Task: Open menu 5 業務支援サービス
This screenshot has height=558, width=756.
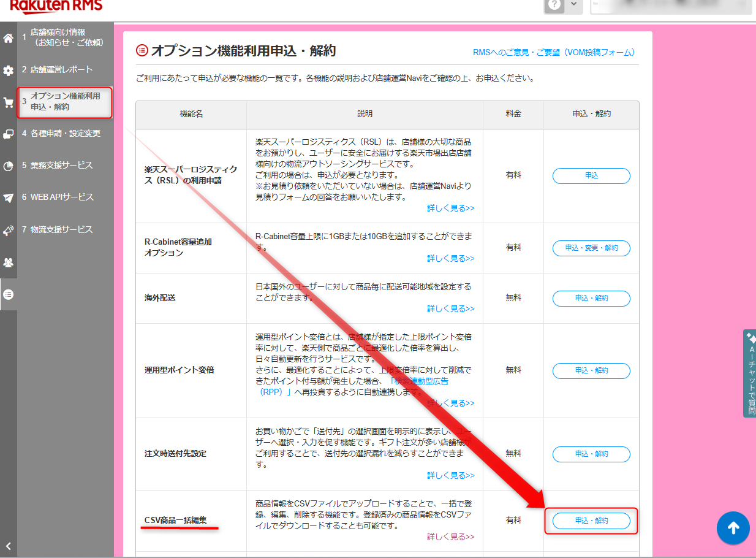Action: click(x=66, y=165)
